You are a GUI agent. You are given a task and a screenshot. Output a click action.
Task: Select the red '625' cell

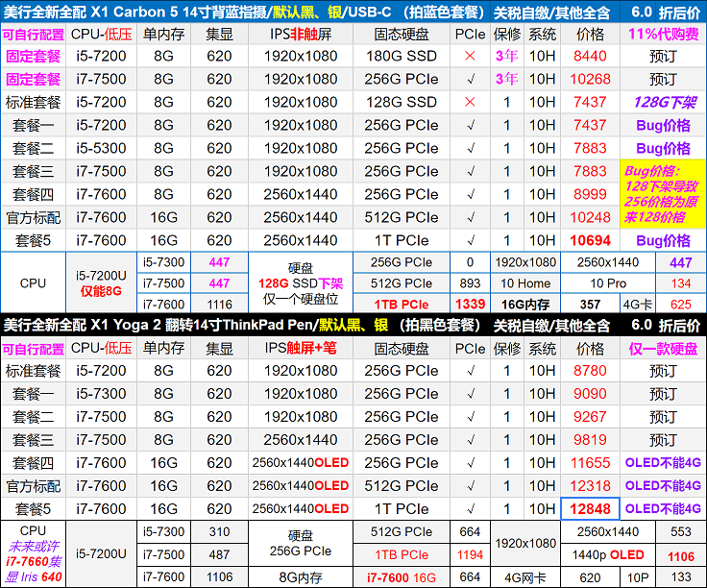[681, 305]
